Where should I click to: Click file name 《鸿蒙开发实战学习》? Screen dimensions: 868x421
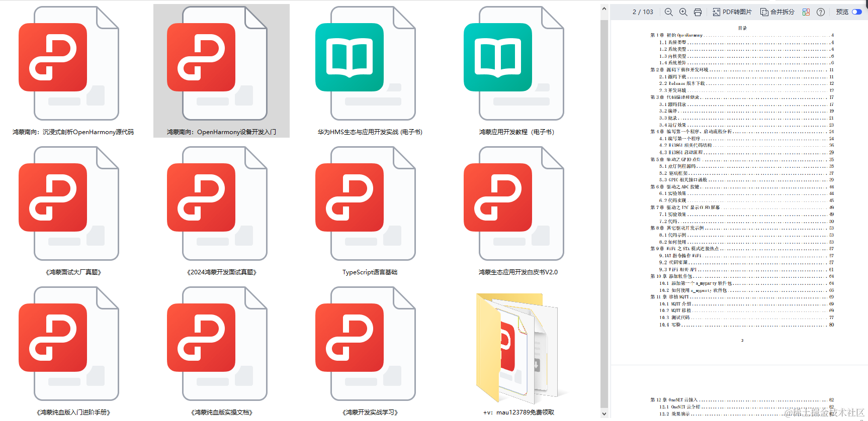[x=370, y=412]
